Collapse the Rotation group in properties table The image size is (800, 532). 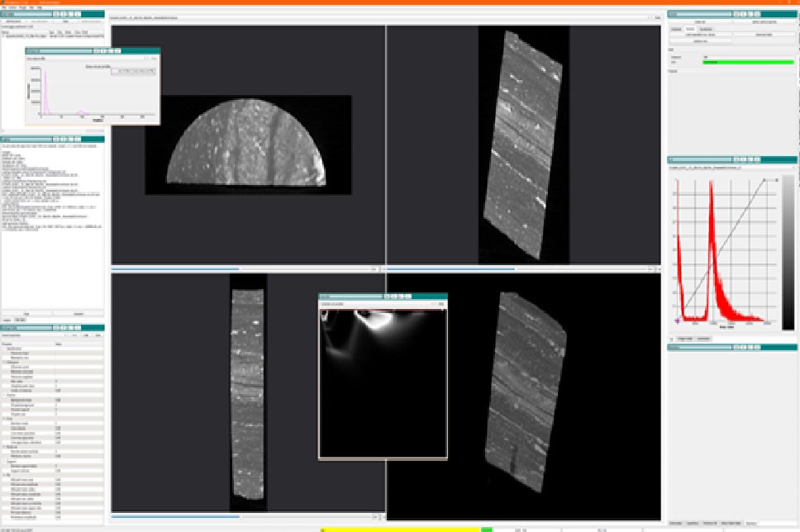[x=3, y=446]
